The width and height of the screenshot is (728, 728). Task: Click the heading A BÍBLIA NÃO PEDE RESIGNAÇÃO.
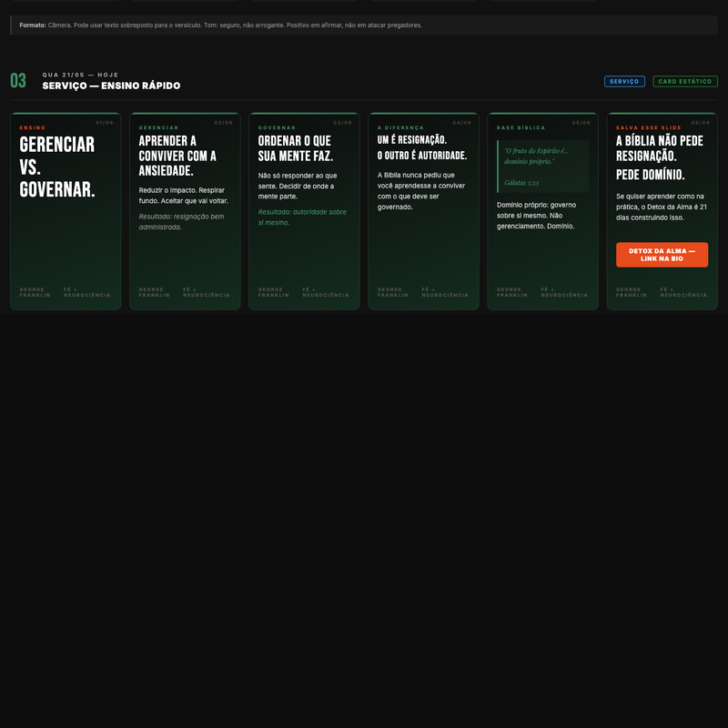[660, 148]
